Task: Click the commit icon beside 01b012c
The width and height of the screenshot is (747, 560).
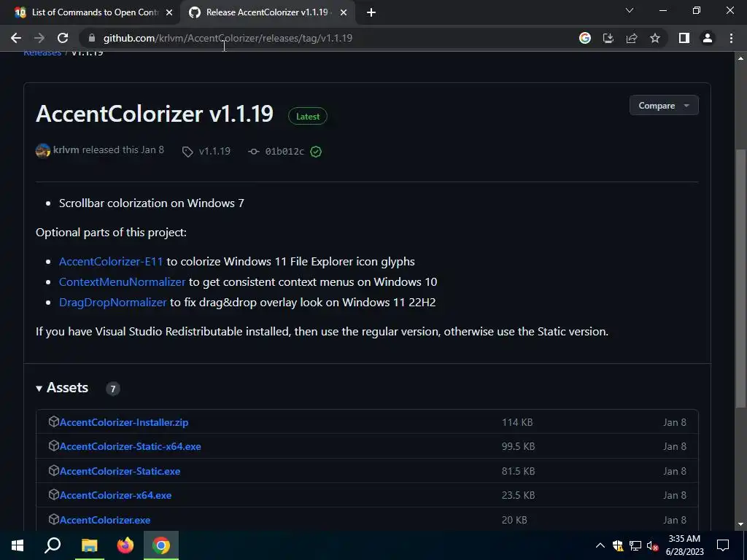Action: (253, 152)
